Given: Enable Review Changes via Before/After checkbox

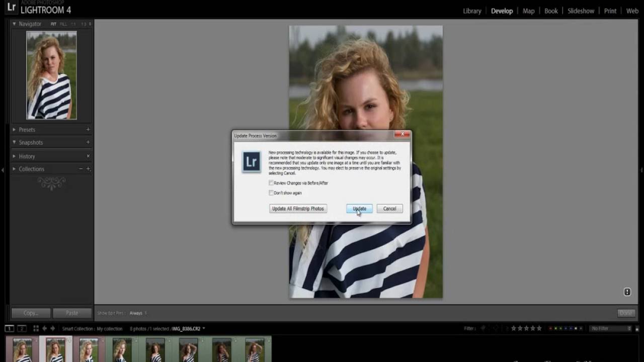Looking at the screenshot, I should pos(271,183).
